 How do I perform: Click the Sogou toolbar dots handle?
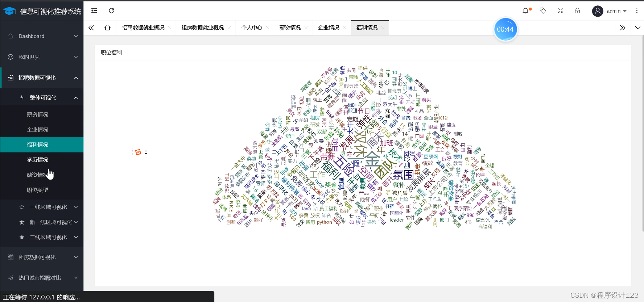[146, 152]
